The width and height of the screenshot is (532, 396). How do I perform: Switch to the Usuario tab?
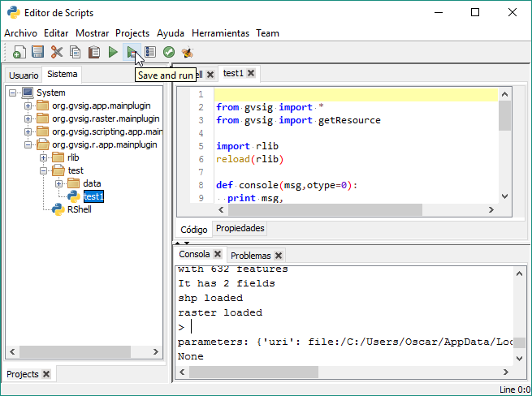click(24, 75)
